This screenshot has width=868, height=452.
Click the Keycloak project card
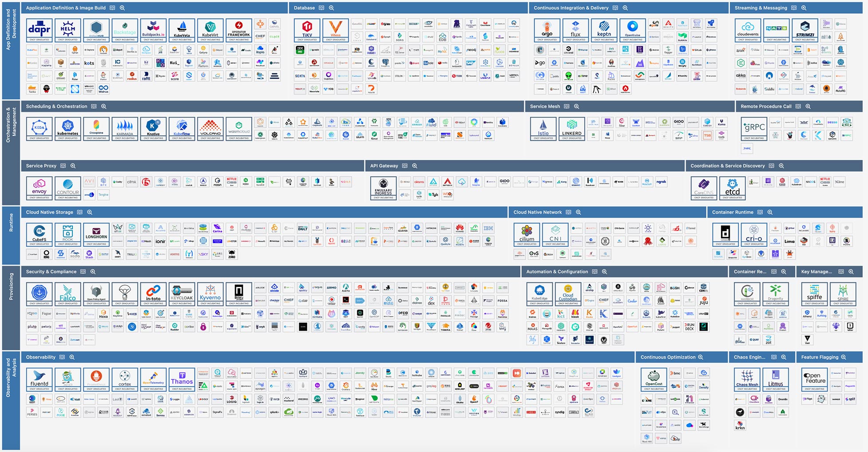(x=182, y=294)
